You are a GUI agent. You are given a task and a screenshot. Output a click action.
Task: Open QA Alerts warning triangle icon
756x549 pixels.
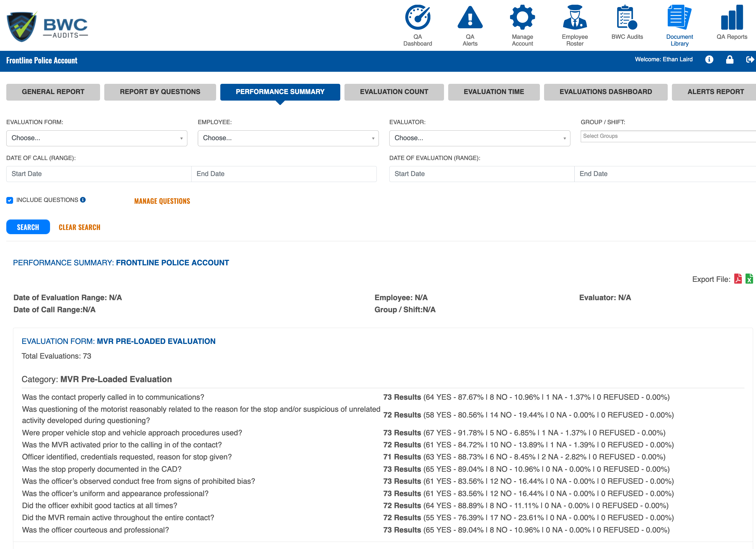click(x=470, y=17)
